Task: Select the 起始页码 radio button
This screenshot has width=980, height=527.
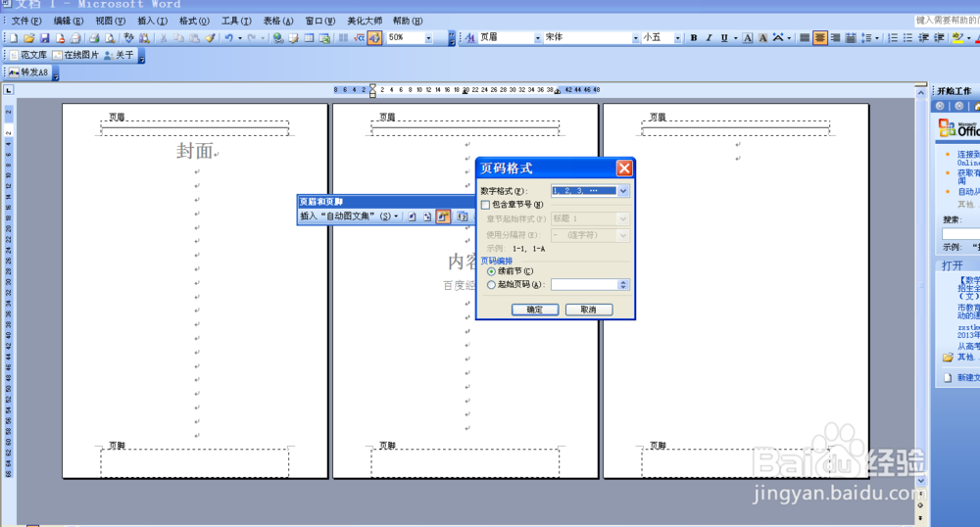Action: pos(491,285)
